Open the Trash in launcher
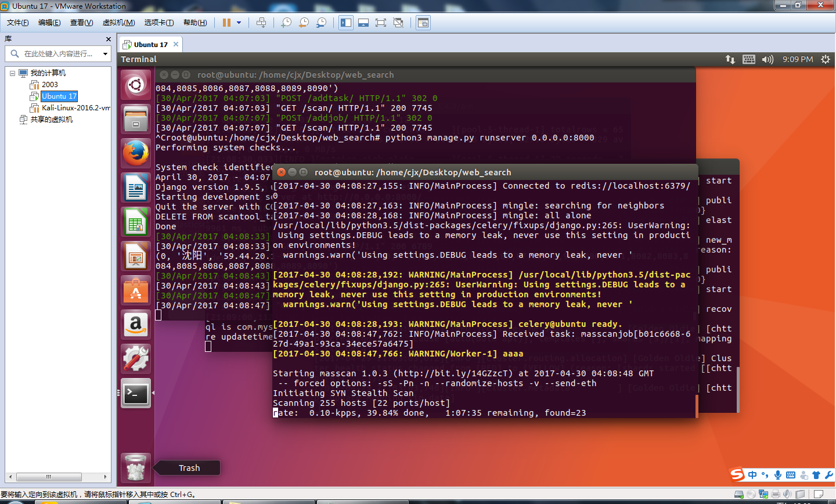 coord(136,468)
